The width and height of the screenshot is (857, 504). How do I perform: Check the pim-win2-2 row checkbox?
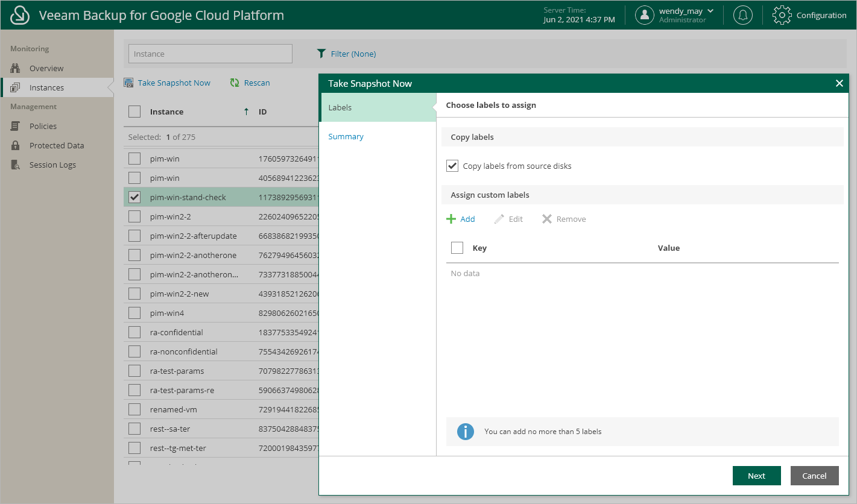[134, 216]
